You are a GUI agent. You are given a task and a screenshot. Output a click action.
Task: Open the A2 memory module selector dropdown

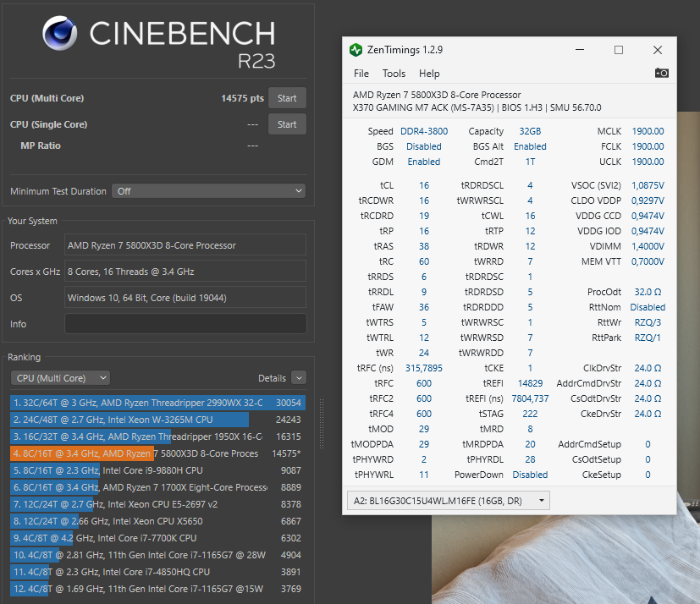pos(449,501)
